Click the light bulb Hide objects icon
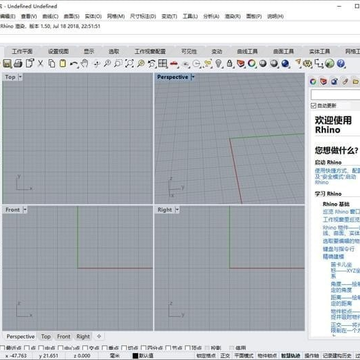360x360 pixels. [x=218, y=63]
